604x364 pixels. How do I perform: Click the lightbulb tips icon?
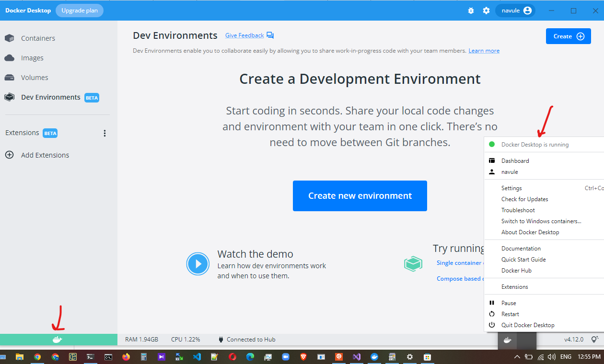coord(594,340)
